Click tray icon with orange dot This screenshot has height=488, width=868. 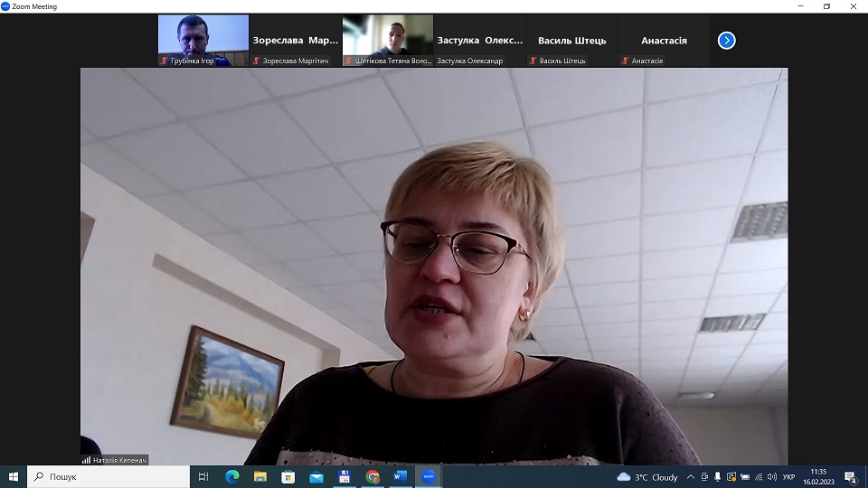(731, 477)
